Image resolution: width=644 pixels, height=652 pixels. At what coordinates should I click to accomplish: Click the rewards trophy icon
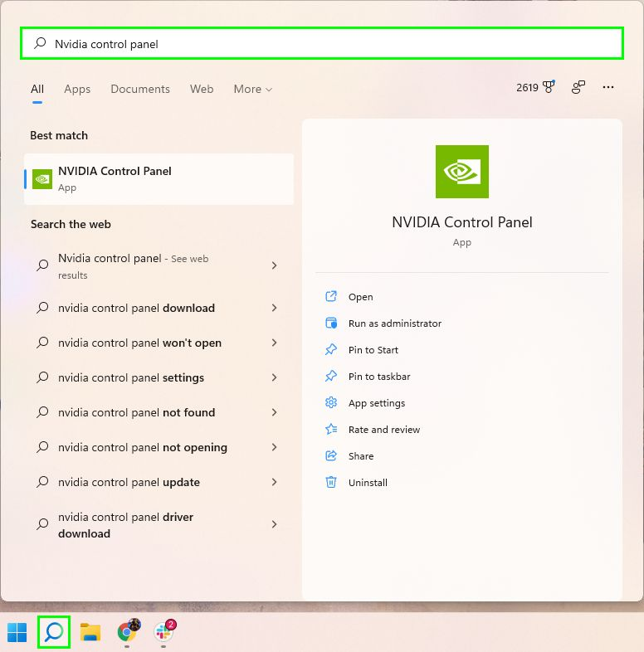coord(549,87)
